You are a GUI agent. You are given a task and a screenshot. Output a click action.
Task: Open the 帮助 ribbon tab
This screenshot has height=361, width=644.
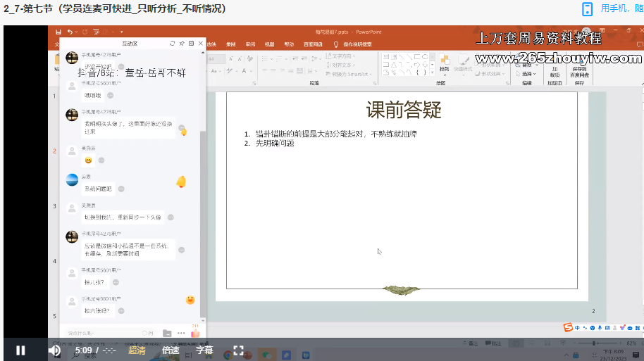(x=289, y=44)
